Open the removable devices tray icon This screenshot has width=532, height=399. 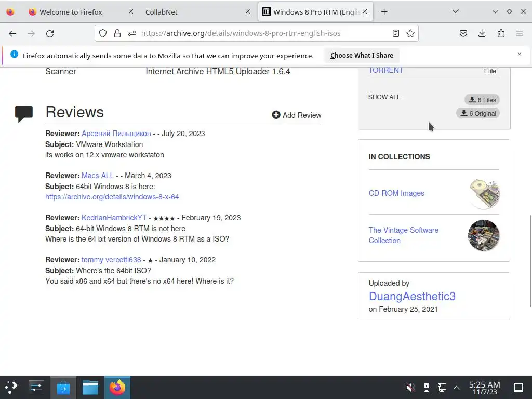pyautogui.click(x=427, y=387)
